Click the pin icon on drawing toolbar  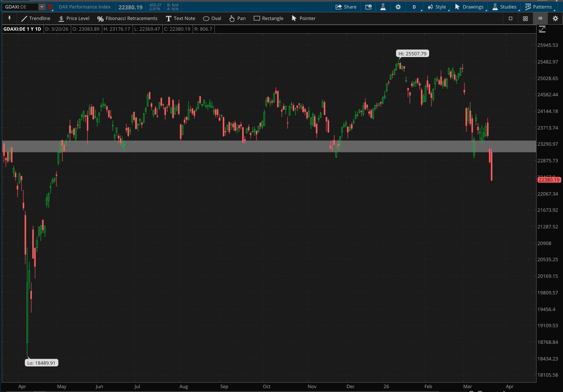tap(9, 18)
